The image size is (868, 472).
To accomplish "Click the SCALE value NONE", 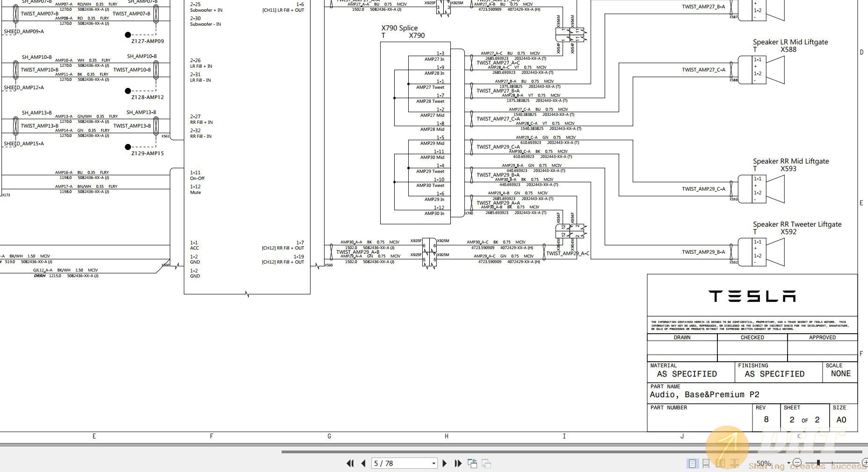I will point(840,373).
